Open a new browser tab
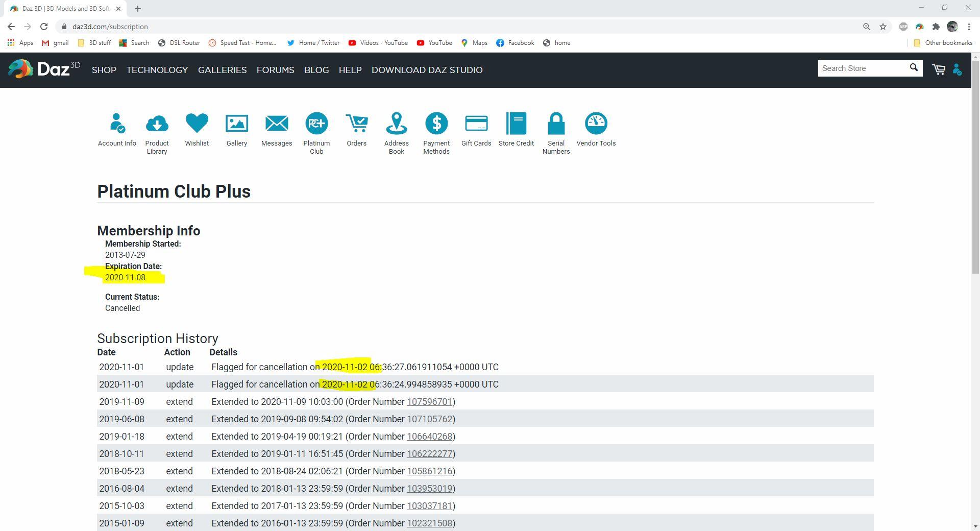The image size is (980, 531). 138,8
